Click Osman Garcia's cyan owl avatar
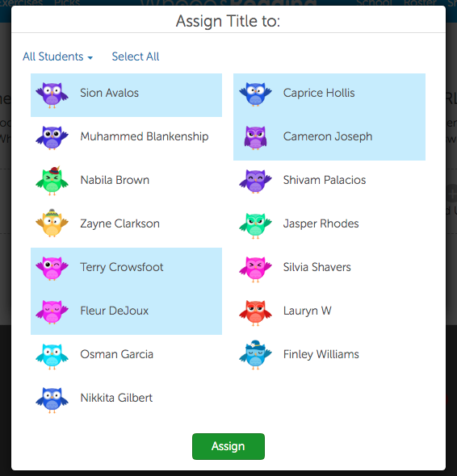457x476 pixels. [52, 357]
